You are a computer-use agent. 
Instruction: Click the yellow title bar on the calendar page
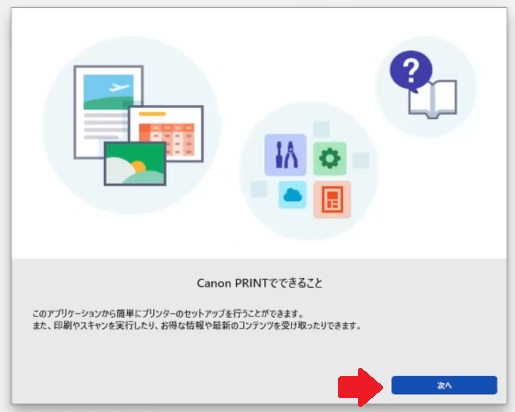tap(152, 114)
